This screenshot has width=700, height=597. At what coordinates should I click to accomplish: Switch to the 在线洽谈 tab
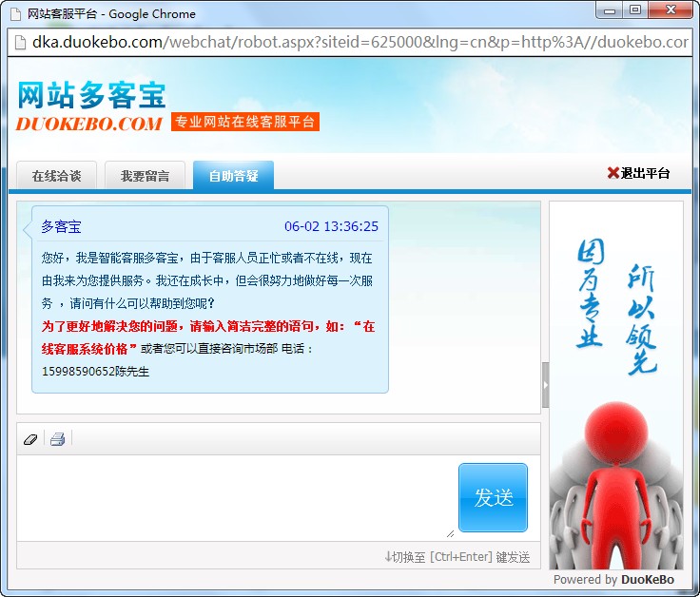56,176
